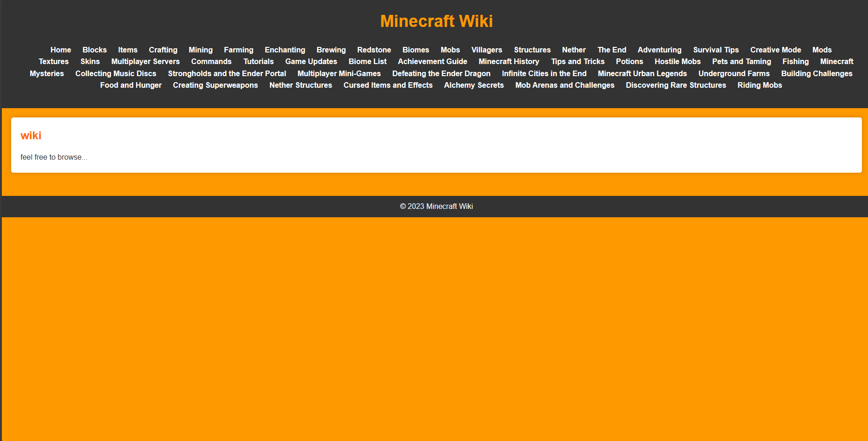Open the Biomes link

[416, 50]
